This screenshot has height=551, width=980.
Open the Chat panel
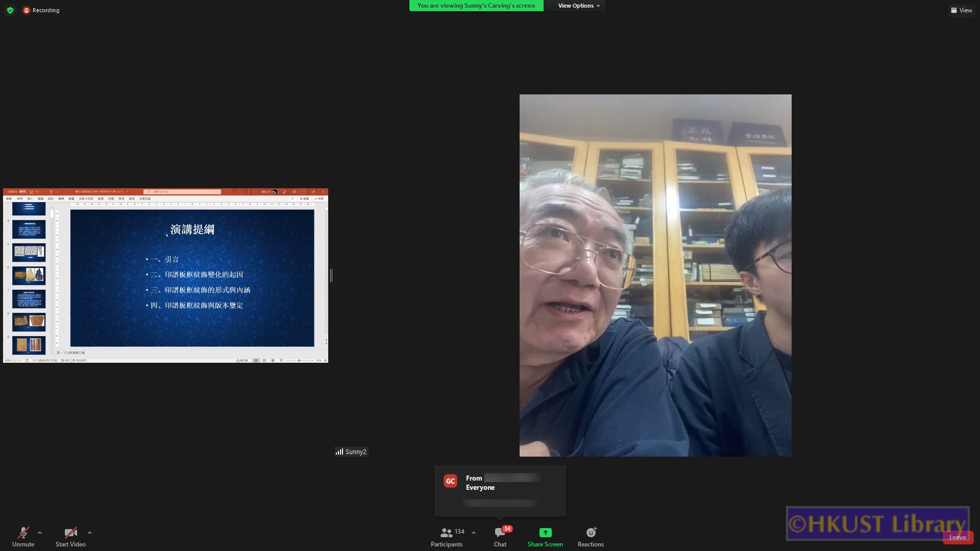pyautogui.click(x=500, y=533)
